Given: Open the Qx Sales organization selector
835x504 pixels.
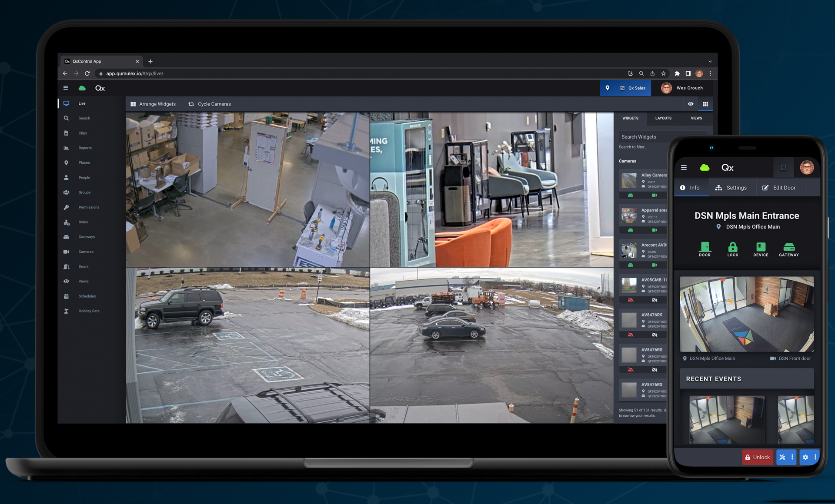Looking at the screenshot, I should 632,88.
